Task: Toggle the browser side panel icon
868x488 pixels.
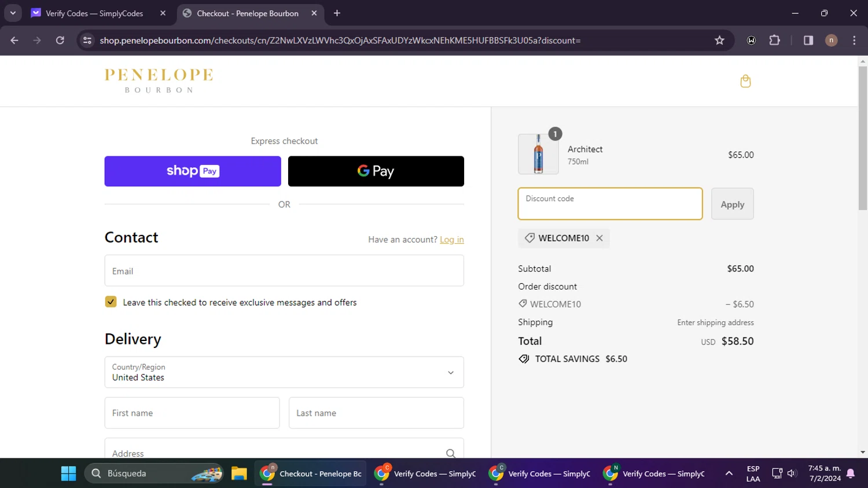Action: tap(808, 41)
